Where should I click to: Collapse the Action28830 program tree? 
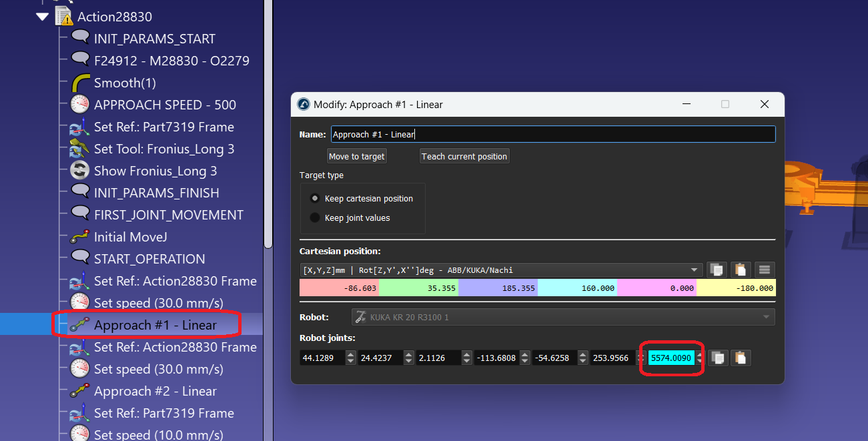[43, 17]
